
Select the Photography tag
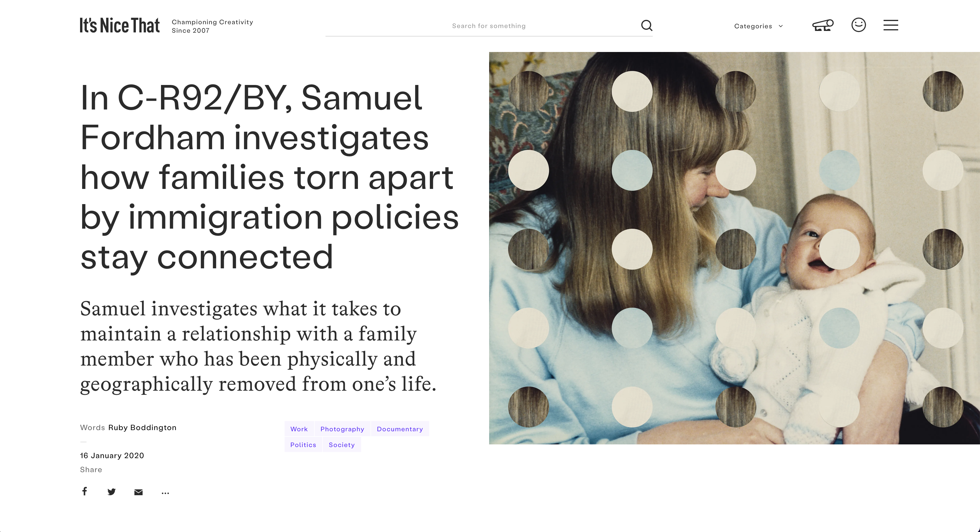(x=342, y=429)
